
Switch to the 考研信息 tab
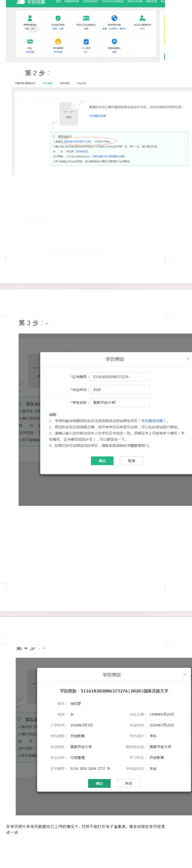point(64,83)
